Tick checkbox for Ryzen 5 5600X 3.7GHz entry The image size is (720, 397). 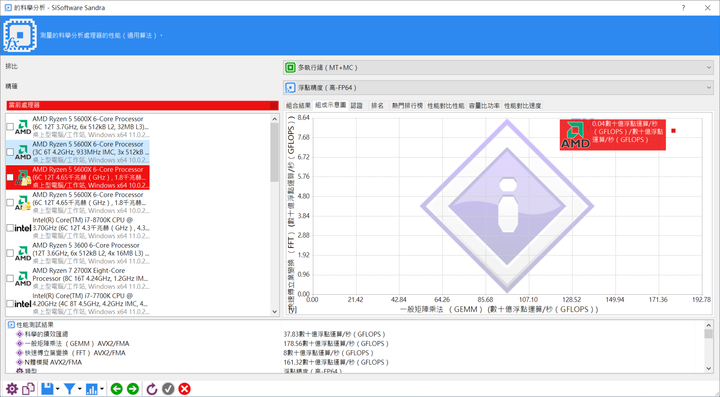(x=10, y=127)
